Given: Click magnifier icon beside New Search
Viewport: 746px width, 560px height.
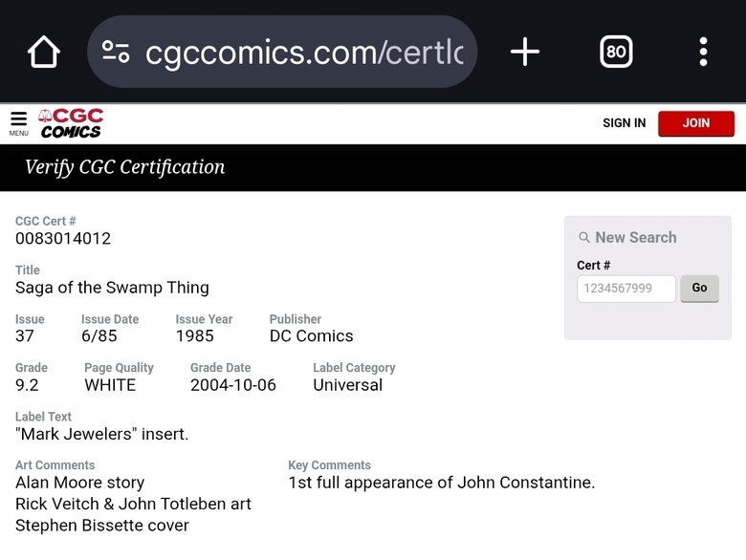Looking at the screenshot, I should (x=583, y=238).
